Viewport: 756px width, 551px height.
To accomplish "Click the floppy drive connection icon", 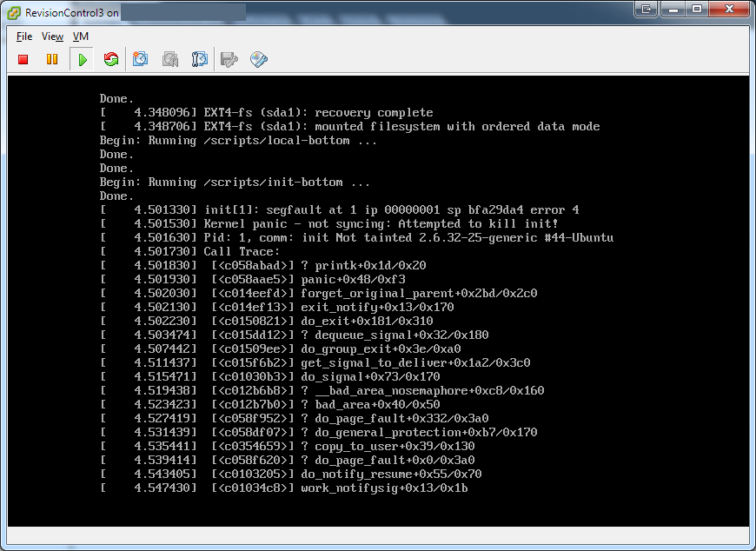I will click(x=229, y=59).
